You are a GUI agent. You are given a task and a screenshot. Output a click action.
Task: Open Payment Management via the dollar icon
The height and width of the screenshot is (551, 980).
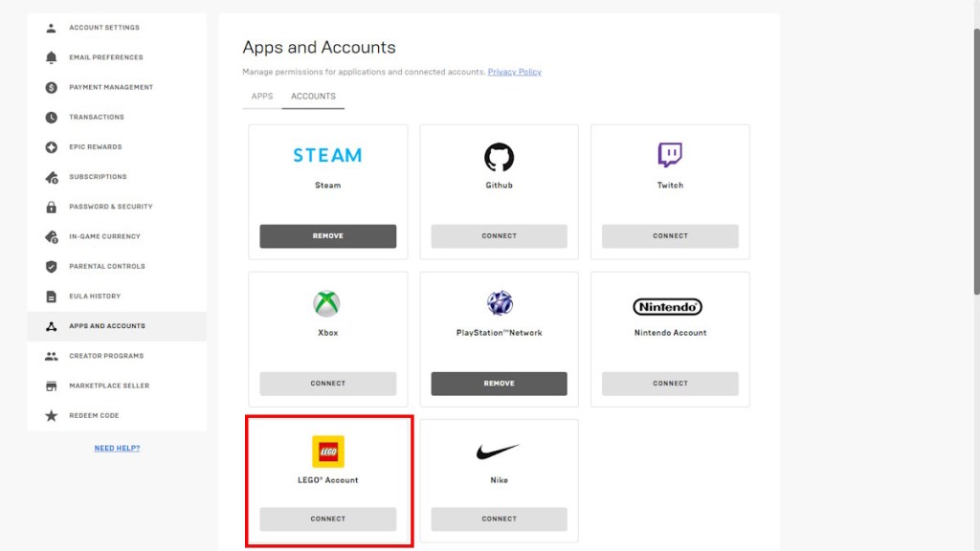(50, 87)
